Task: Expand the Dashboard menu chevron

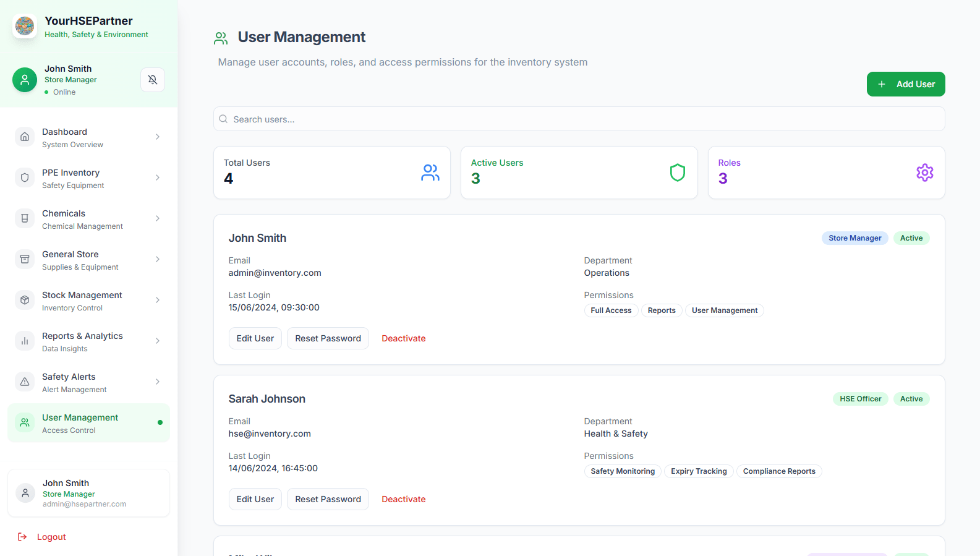Action: click(158, 137)
